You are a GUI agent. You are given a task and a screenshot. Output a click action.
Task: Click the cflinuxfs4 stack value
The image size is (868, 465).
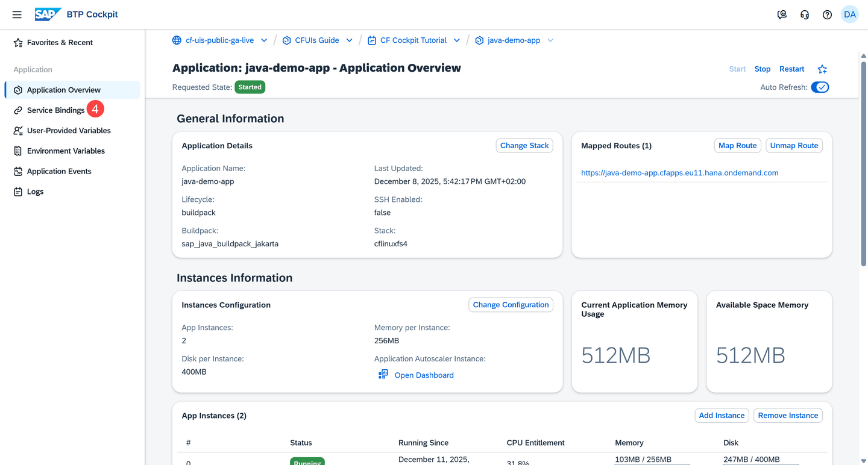(391, 244)
